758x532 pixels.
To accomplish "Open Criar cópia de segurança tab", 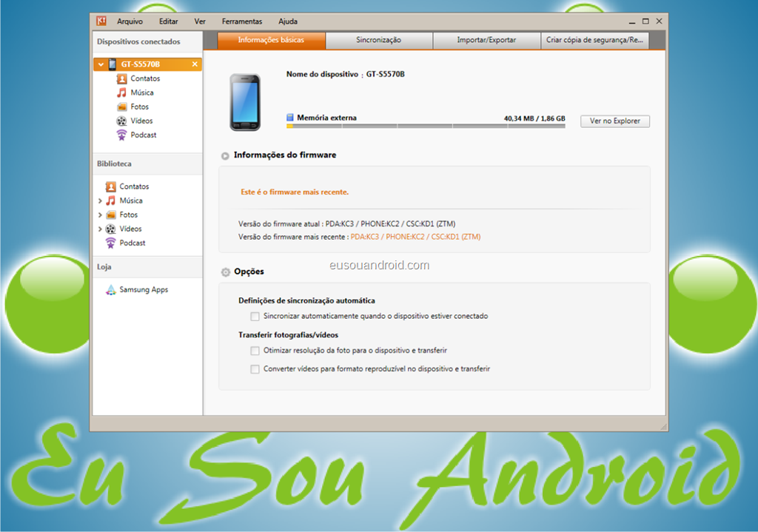I will pos(594,40).
